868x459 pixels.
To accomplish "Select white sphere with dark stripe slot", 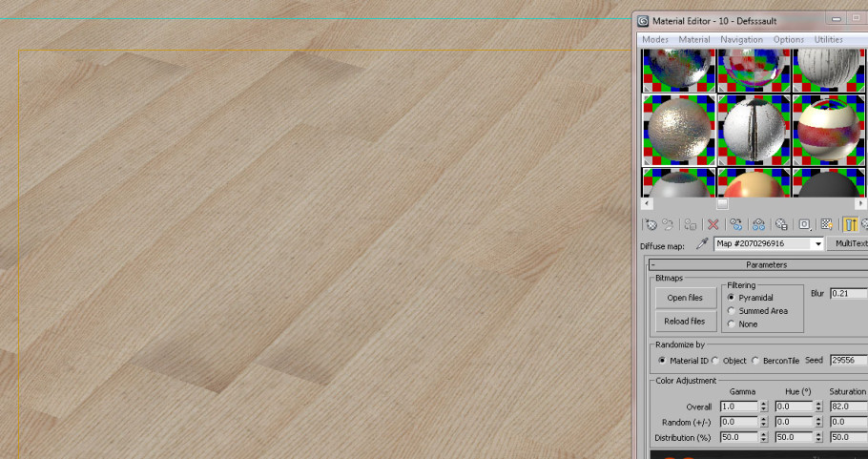I will [754, 130].
